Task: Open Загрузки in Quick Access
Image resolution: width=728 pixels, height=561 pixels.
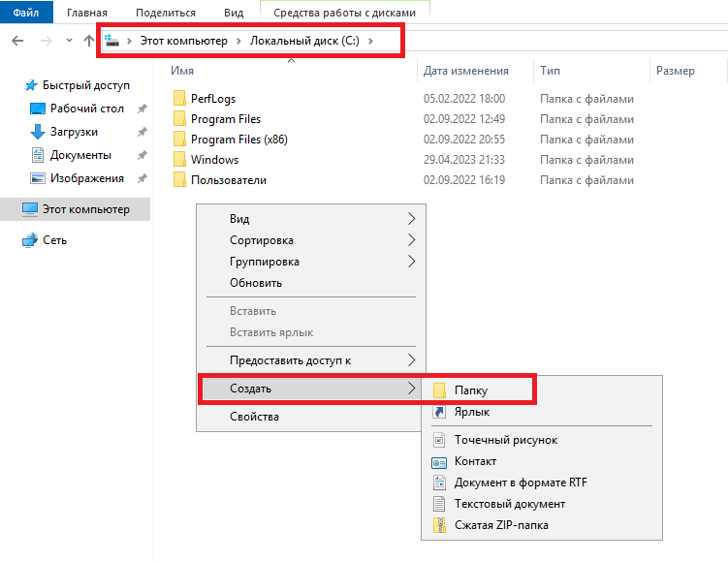Action: click(74, 132)
